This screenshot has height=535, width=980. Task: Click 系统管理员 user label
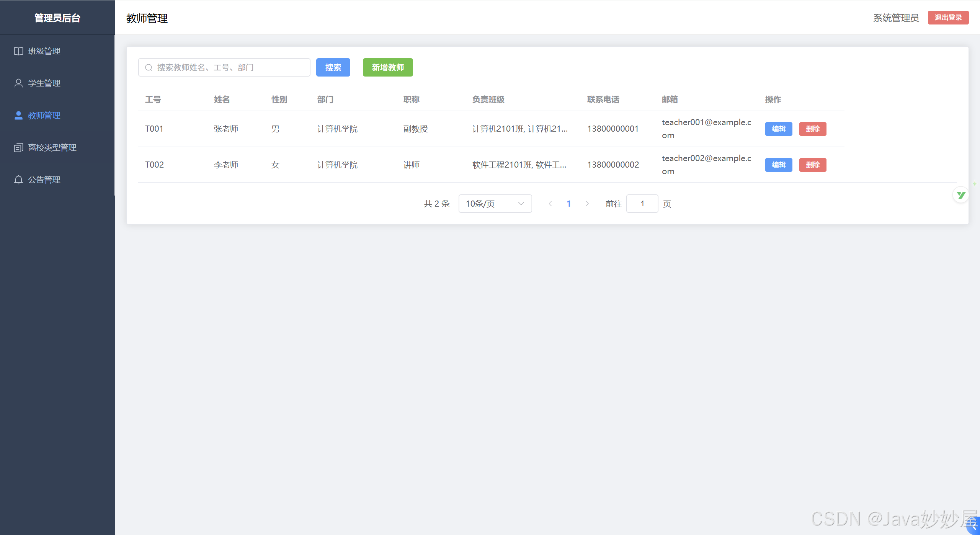pyautogui.click(x=896, y=18)
